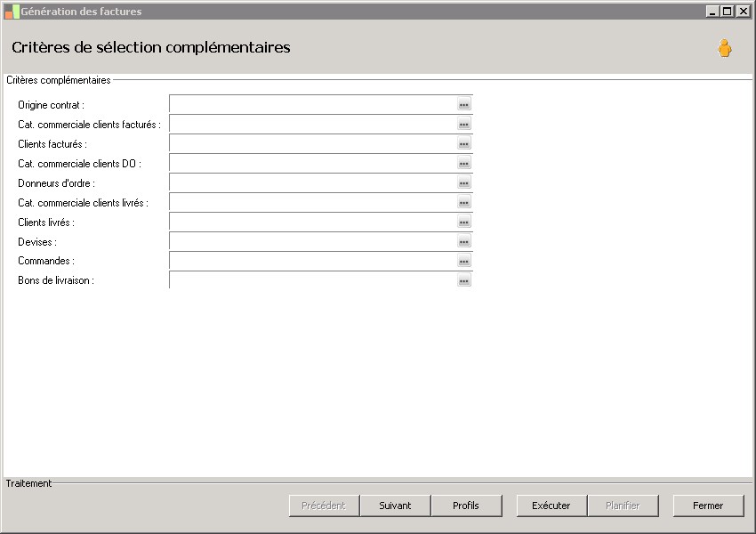Open the Profils button
756x534 pixels.
click(466, 506)
